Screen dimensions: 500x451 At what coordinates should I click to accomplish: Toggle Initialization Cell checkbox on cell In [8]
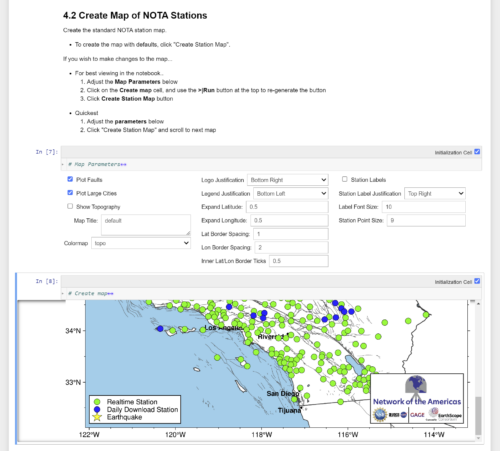click(x=477, y=281)
